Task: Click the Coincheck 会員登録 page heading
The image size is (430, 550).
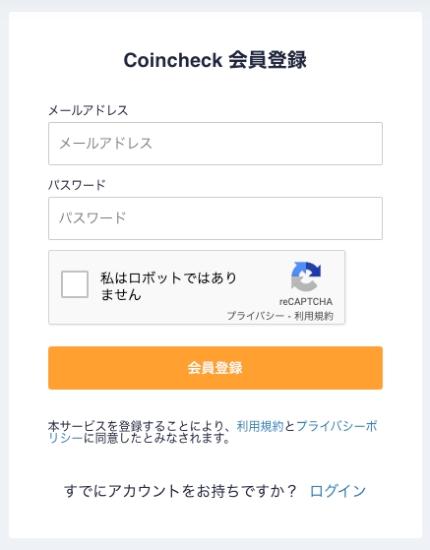Action: [x=215, y=60]
